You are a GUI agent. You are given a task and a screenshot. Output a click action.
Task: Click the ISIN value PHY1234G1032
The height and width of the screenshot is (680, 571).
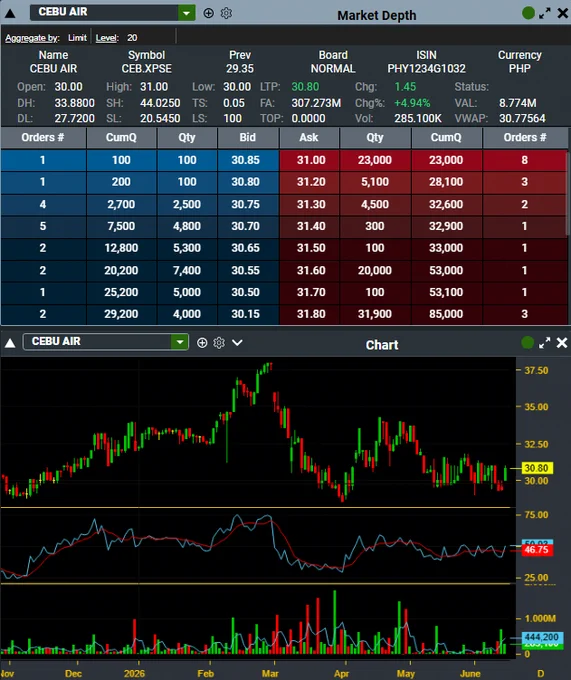(x=426, y=69)
